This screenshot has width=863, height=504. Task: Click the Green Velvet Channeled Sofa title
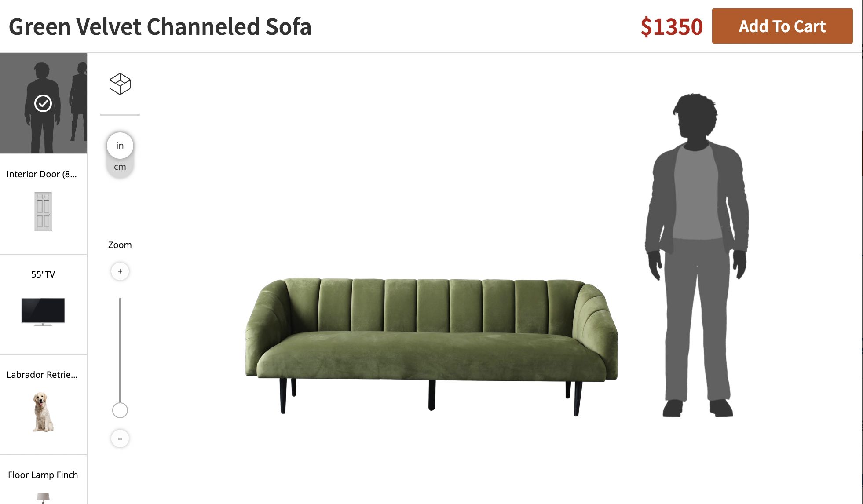[x=160, y=27]
